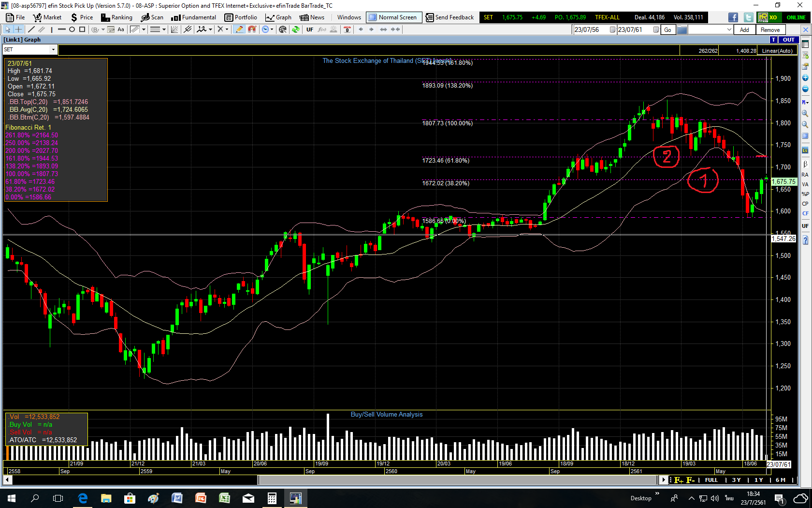Select the crosshair cursor tool
The height and width of the screenshot is (508, 812).
point(18,30)
